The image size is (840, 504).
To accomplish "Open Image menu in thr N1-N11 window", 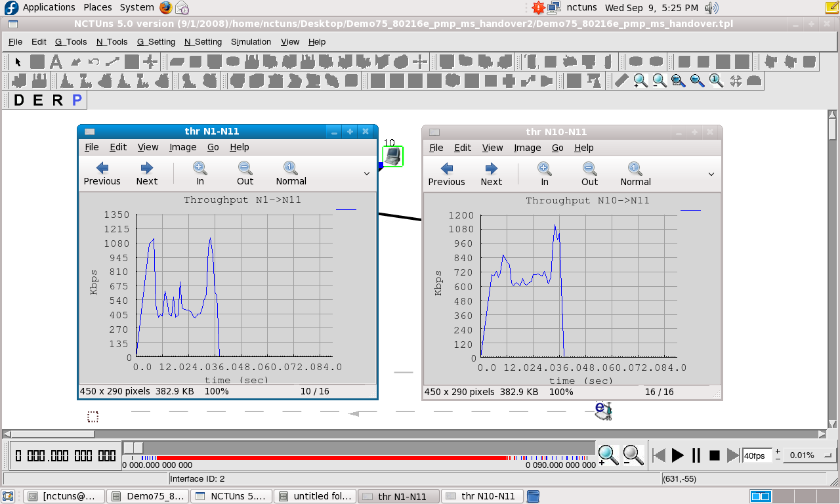I will coord(183,147).
